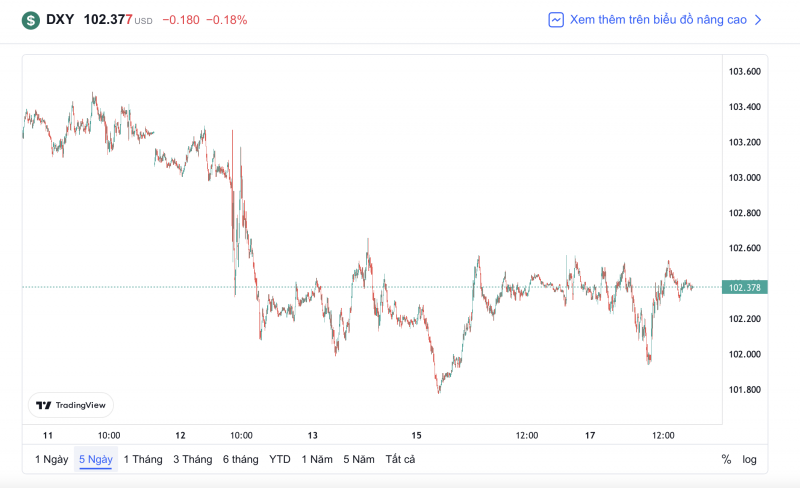Switch to '3 Tháng' range
Screen dimensions: 800x488
tap(192, 459)
